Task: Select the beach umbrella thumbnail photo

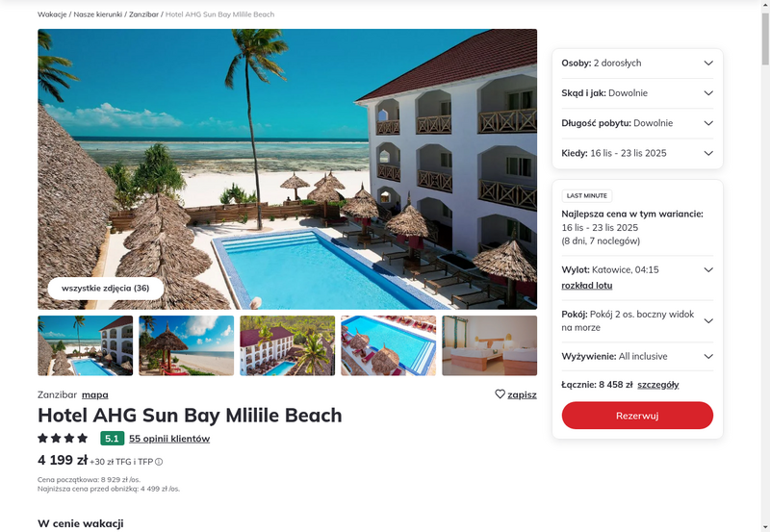Action: pyautogui.click(x=187, y=346)
